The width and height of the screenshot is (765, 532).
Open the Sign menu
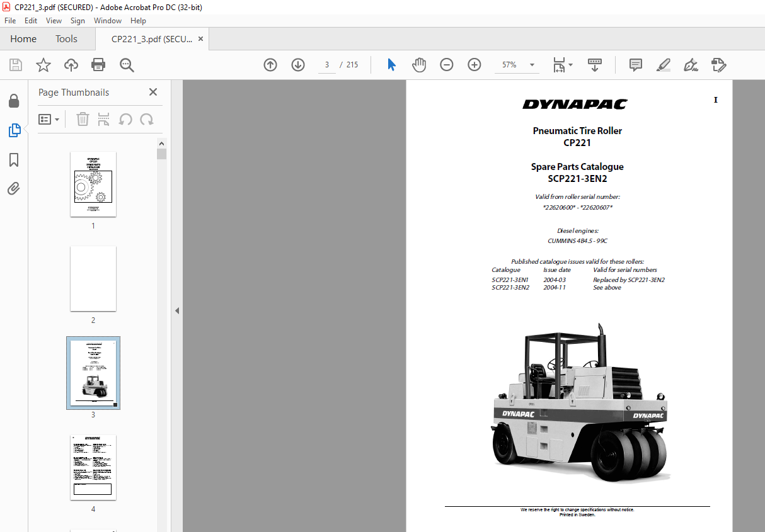point(78,21)
